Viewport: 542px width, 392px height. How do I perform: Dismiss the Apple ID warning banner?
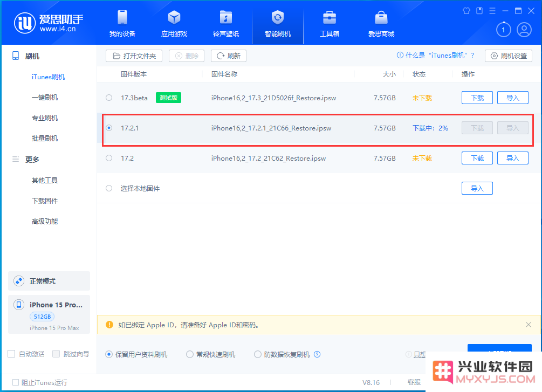tap(528, 325)
